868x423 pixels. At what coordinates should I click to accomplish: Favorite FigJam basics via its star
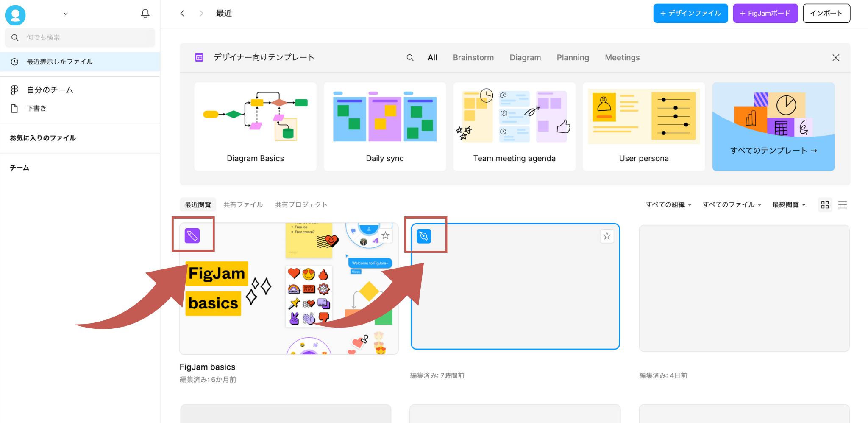(x=385, y=236)
